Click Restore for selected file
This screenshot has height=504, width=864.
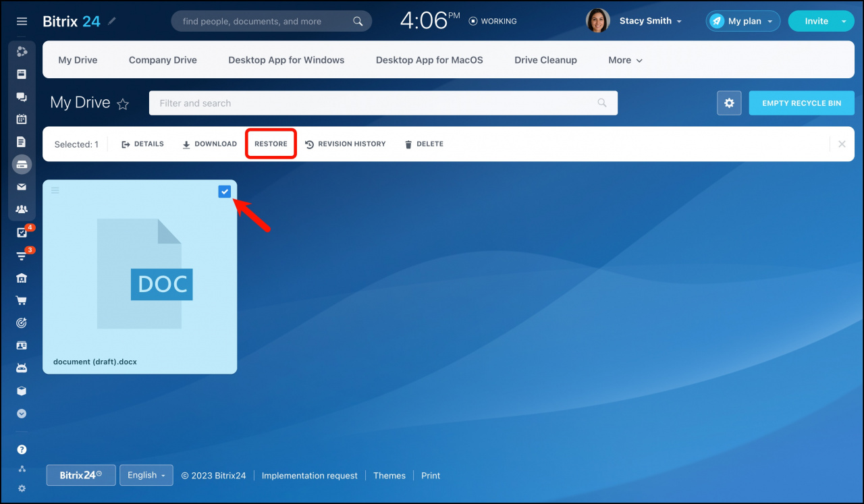[x=271, y=144]
